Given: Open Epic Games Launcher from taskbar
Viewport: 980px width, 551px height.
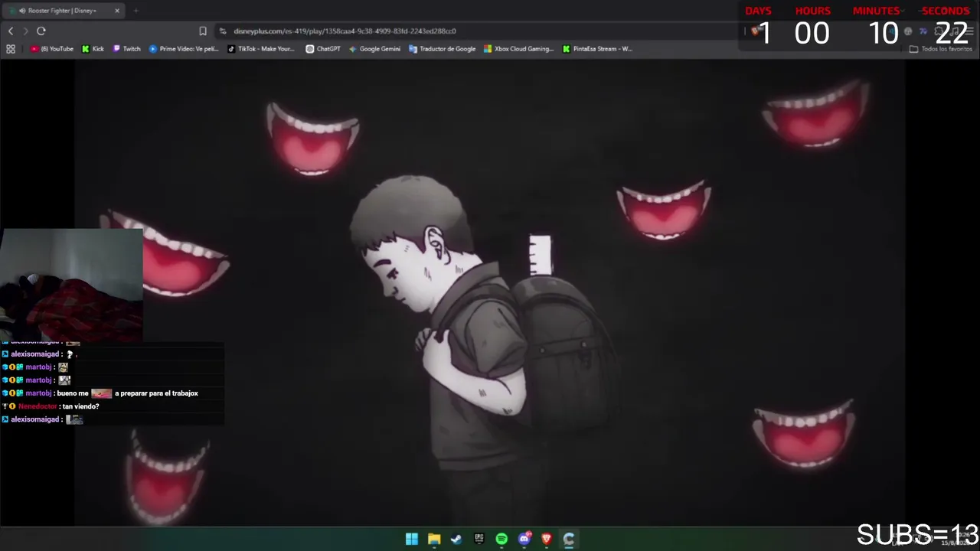Looking at the screenshot, I should (479, 539).
